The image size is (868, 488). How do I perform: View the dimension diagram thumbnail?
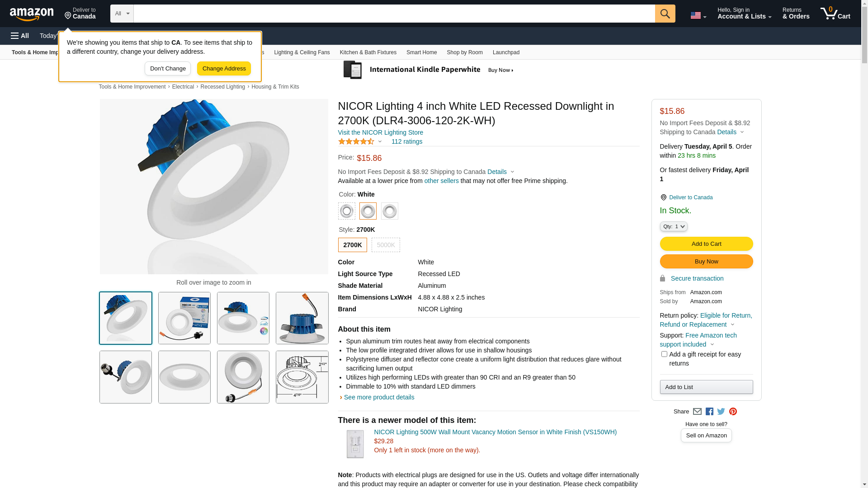click(302, 377)
